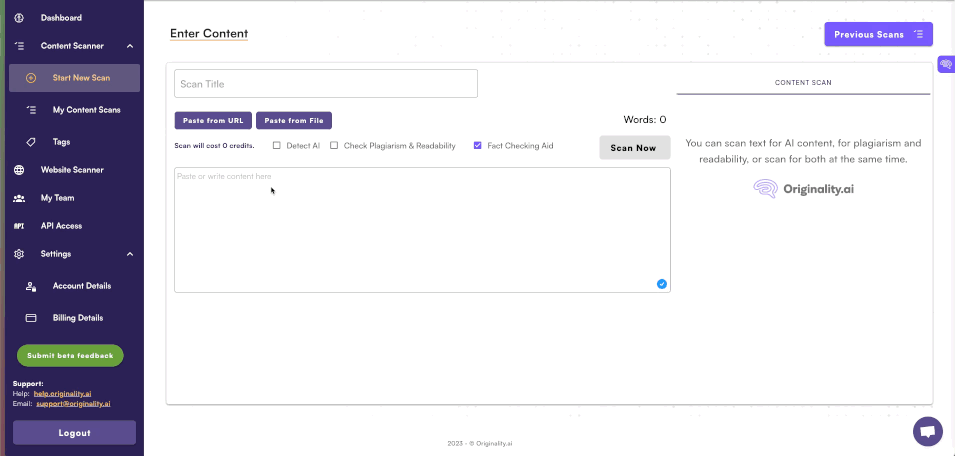Click the Tags label icon
This screenshot has height=456, width=955.
(31, 142)
